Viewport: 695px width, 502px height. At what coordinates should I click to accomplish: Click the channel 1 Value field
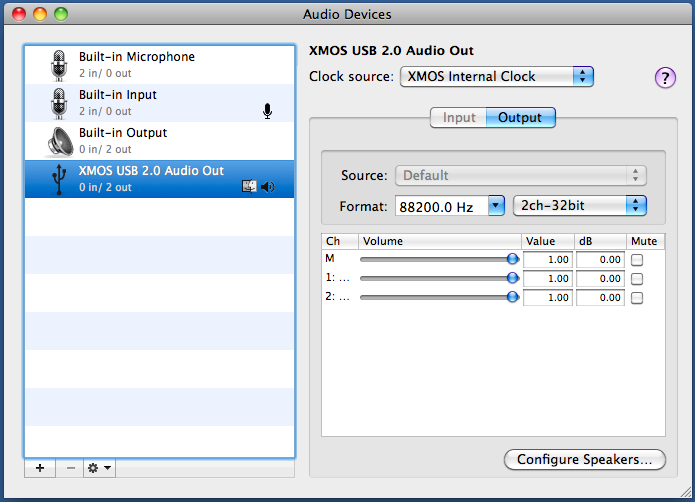[548, 279]
